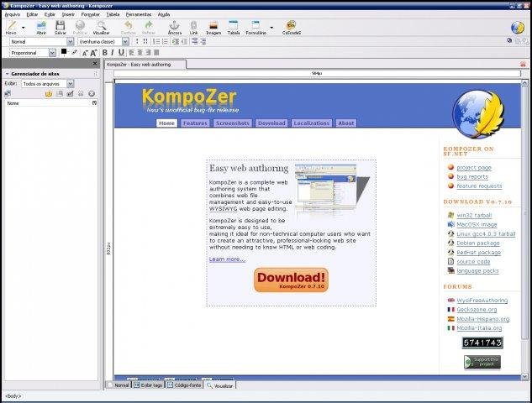The image size is (532, 403).
Task: Pick the black text color swatch
Action: [64, 51]
